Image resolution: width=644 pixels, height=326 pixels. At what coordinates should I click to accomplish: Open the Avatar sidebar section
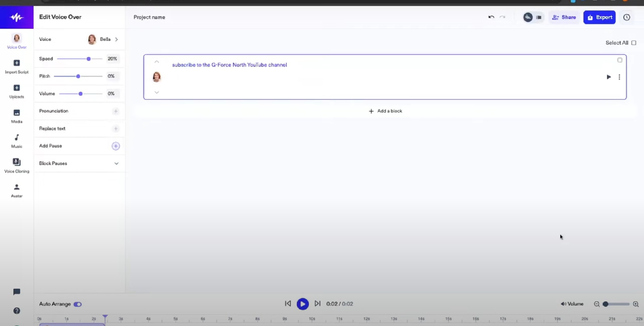(17, 190)
